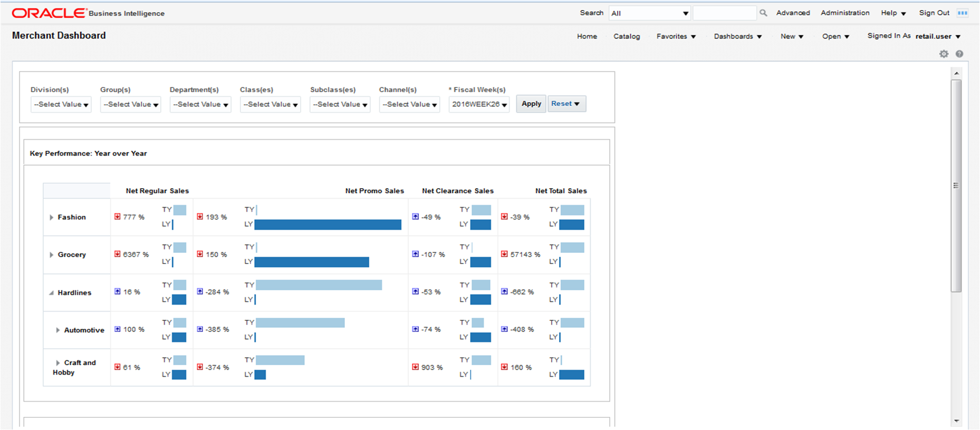This screenshot has width=980, height=430.
Task: Open the Division(s) Select Value dropdown
Action: (61, 104)
